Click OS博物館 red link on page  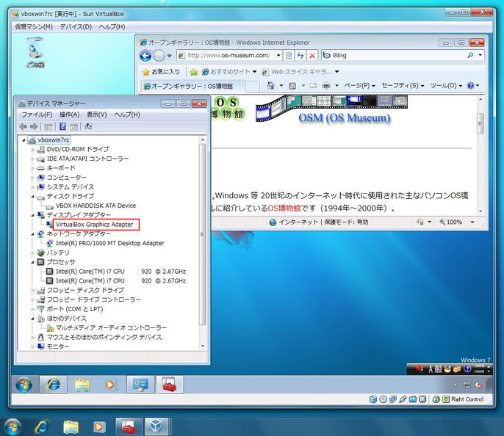(x=284, y=208)
